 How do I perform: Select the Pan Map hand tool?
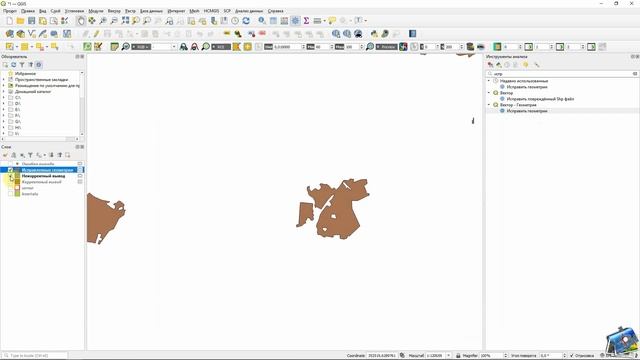81,20
